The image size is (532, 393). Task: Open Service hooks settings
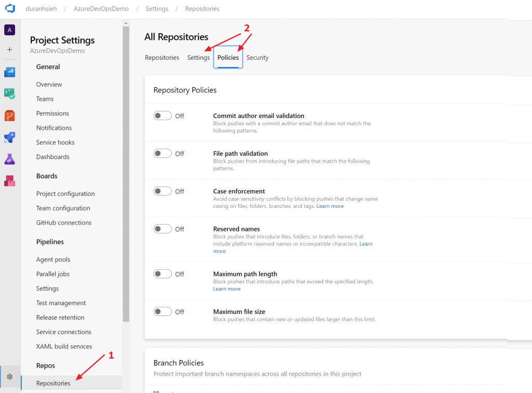point(55,142)
